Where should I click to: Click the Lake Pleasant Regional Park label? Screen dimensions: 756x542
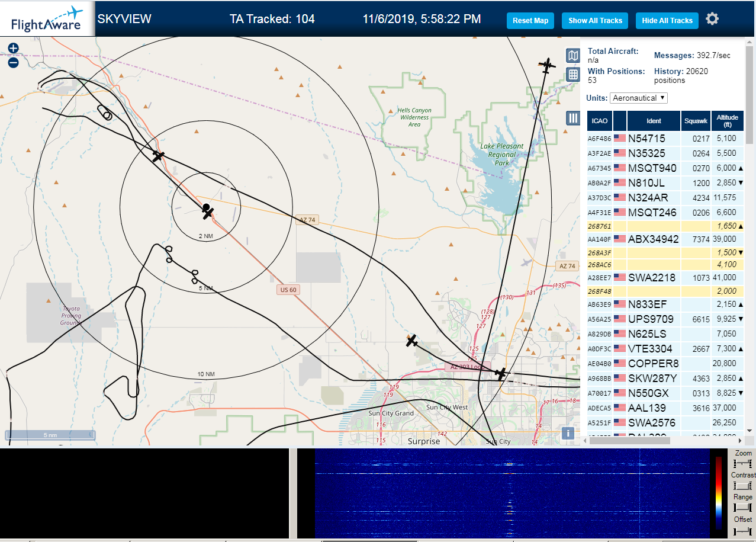coord(502,154)
